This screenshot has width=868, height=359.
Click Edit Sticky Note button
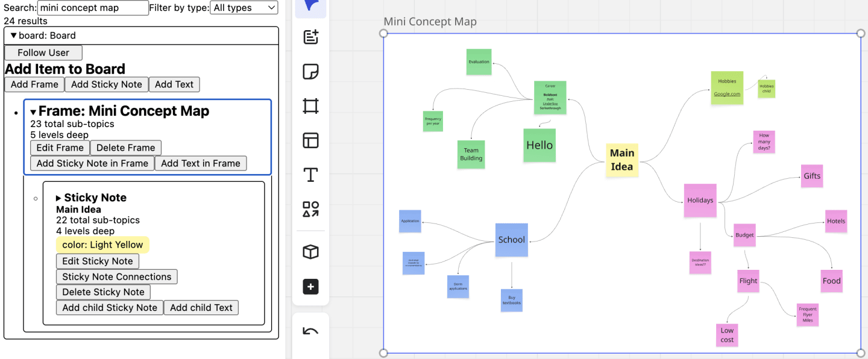[98, 261]
